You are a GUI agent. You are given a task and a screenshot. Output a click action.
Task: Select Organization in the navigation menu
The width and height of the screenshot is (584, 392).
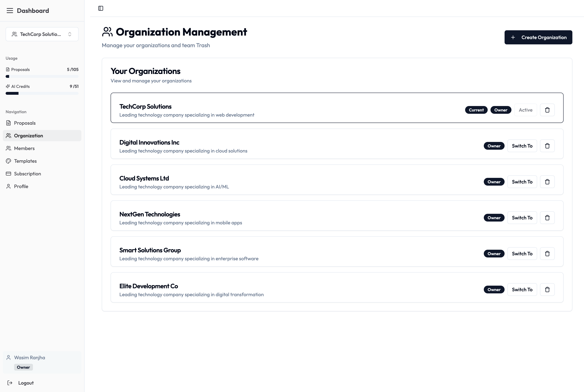29,135
